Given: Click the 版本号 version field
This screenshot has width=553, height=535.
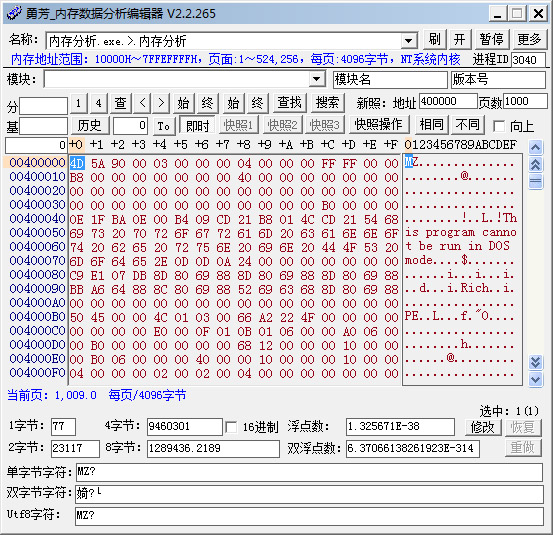Looking at the screenshot, I should pos(499,79).
